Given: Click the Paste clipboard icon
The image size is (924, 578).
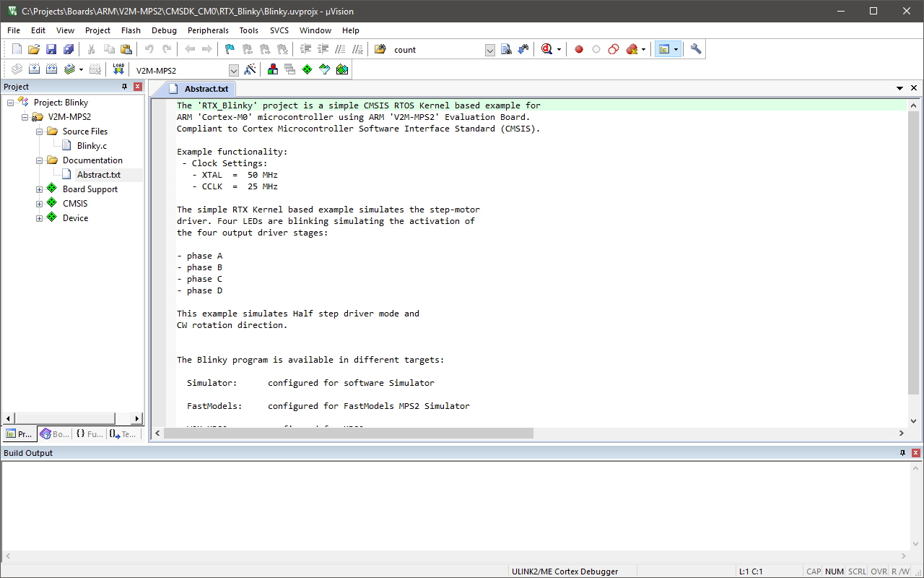Looking at the screenshot, I should coord(126,49).
